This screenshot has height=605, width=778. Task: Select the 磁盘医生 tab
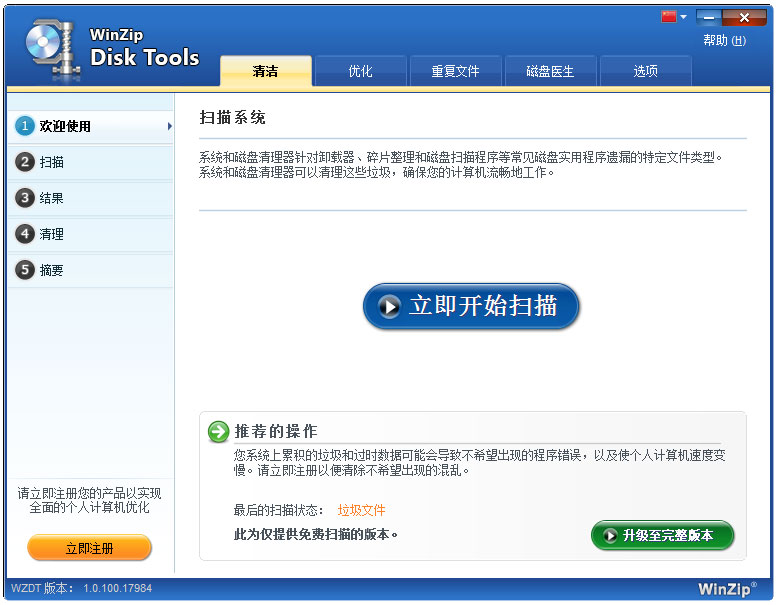tap(550, 71)
